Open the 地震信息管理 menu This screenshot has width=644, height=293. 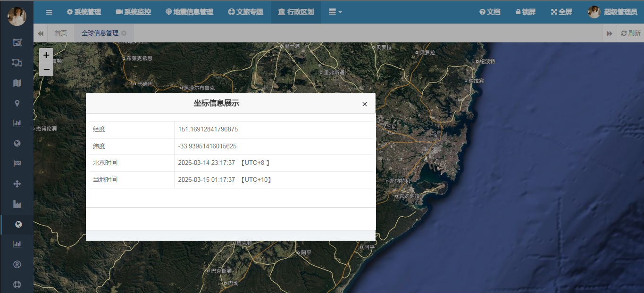pos(189,12)
